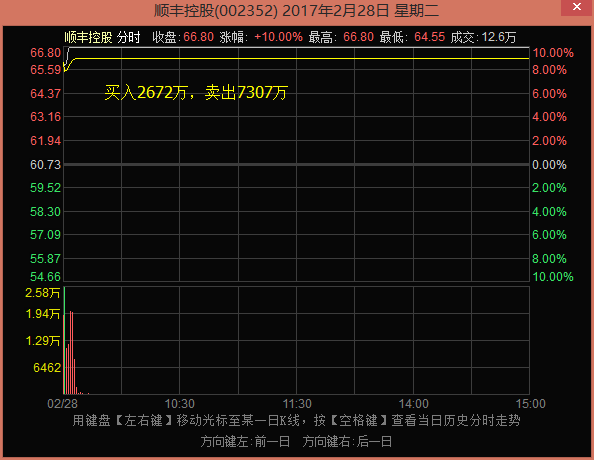Screen dimensions: 594x460
Task: Click the green 10.00% bottom right label
Action: tap(553, 277)
